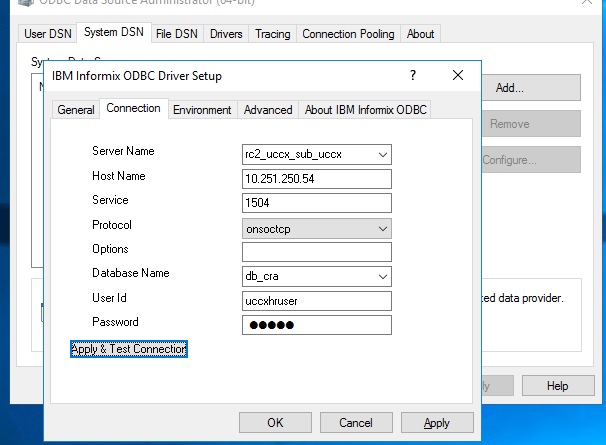The height and width of the screenshot is (445, 606).
Task: Close the IBM Informix ODBC Driver Setup dialog
Action: tap(458, 76)
